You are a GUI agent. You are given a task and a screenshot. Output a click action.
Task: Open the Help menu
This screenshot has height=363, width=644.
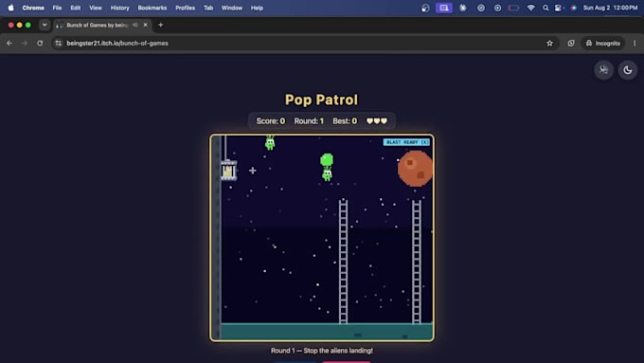tap(257, 8)
